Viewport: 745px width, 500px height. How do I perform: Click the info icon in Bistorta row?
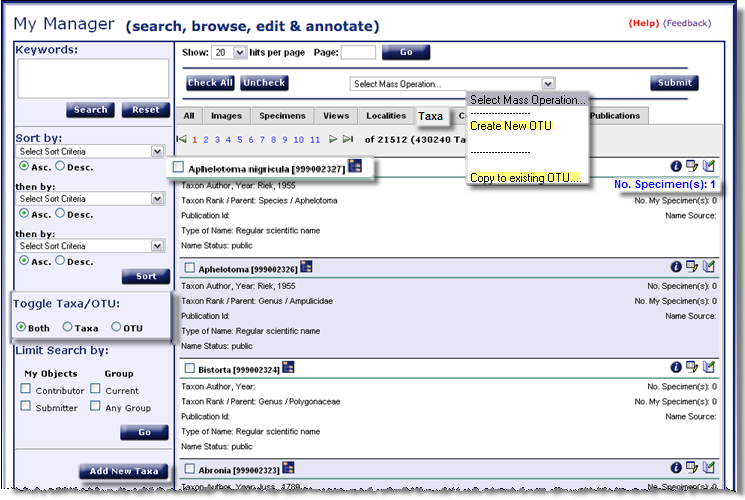pyautogui.click(x=676, y=369)
